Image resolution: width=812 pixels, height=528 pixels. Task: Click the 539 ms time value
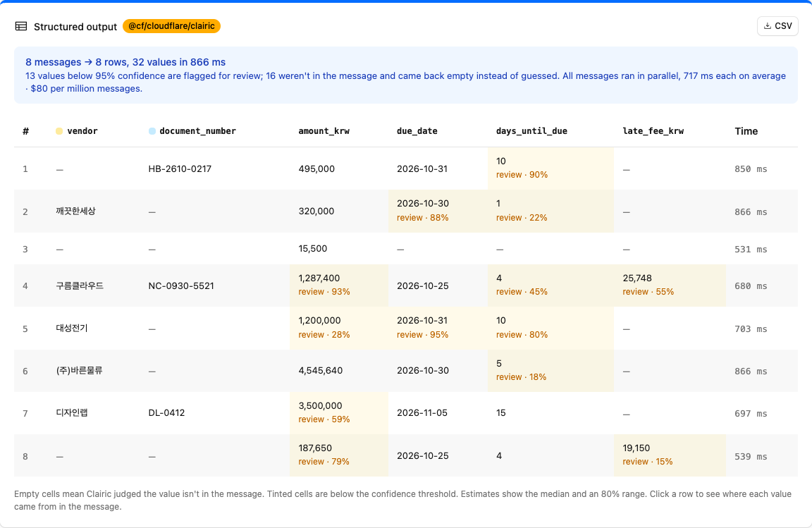751,457
